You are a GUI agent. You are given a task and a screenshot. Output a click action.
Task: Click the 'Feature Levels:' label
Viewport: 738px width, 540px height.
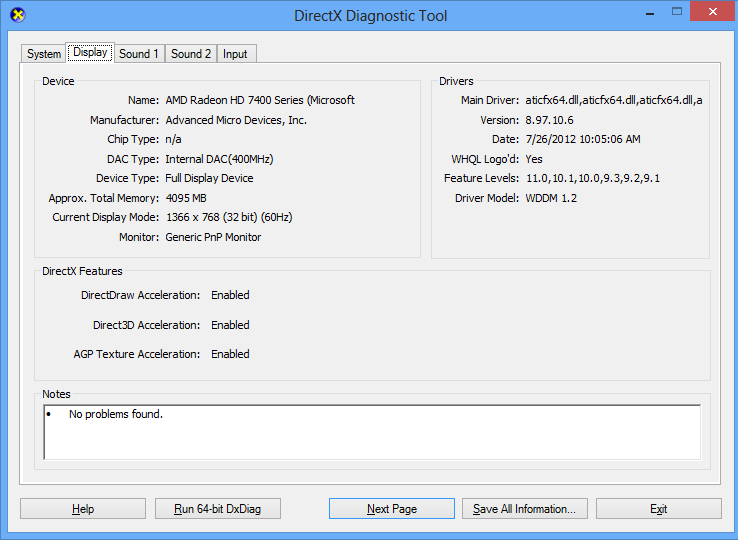pyautogui.click(x=481, y=178)
